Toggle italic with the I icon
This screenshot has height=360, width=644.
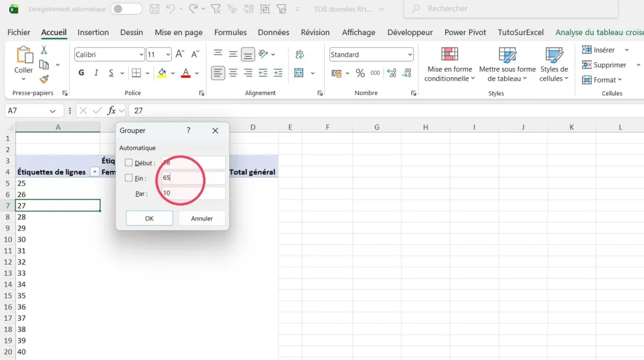96,73
